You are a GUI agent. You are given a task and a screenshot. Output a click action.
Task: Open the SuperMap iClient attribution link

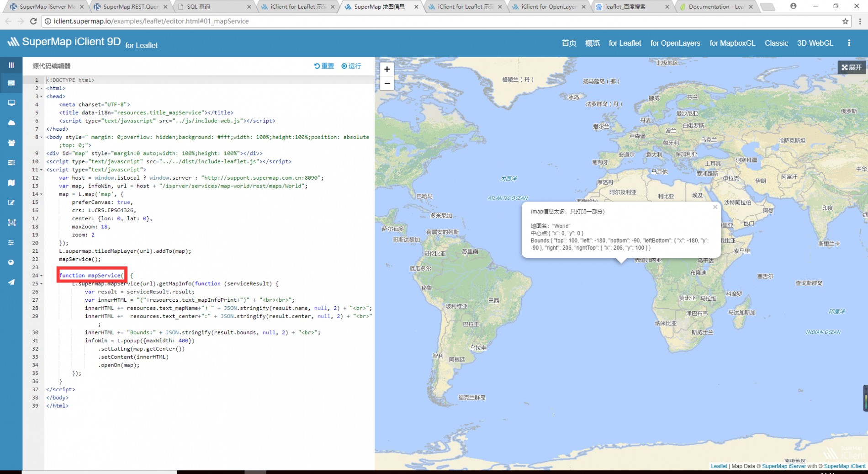point(845,466)
